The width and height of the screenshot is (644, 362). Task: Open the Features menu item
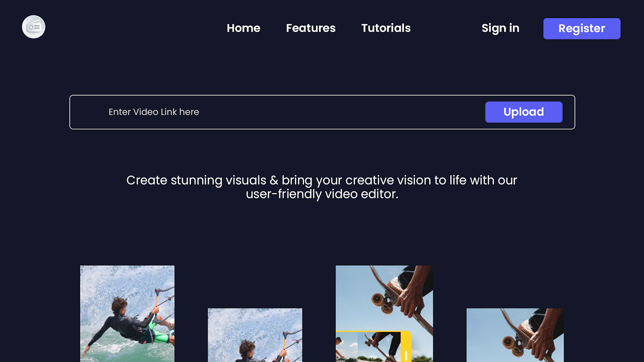[x=311, y=28]
